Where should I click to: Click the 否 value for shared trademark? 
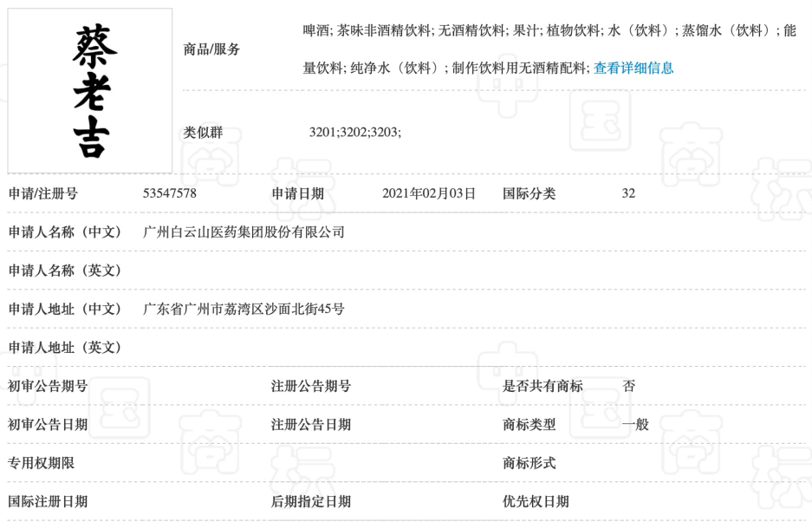(628, 386)
